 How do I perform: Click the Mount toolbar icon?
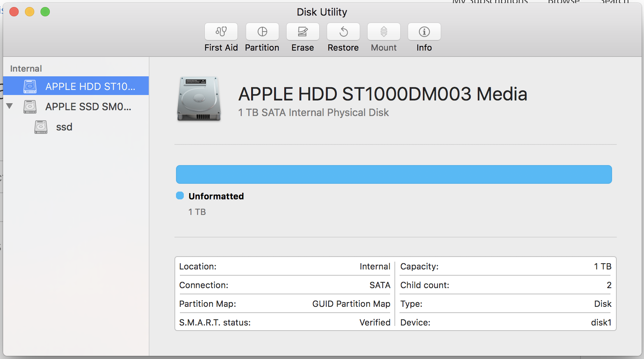pyautogui.click(x=384, y=37)
